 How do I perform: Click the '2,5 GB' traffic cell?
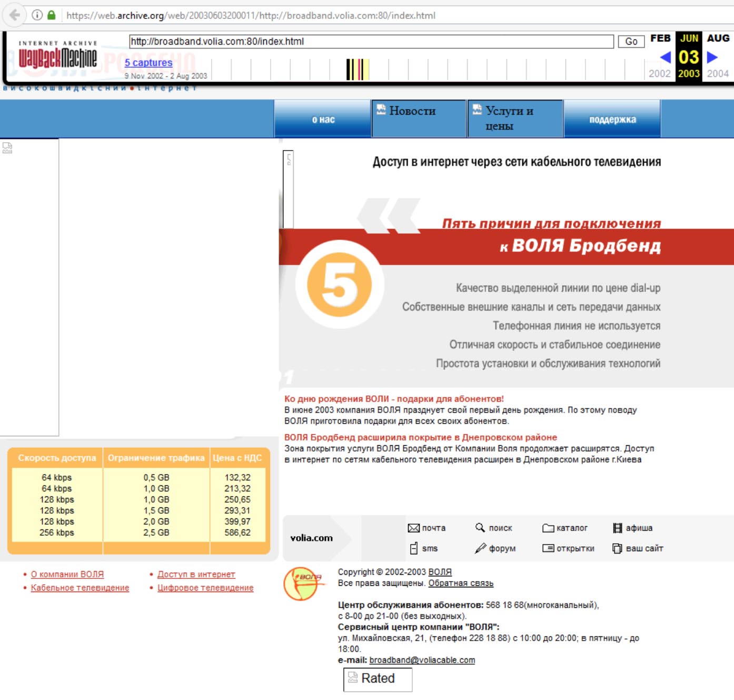tap(156, 533)
